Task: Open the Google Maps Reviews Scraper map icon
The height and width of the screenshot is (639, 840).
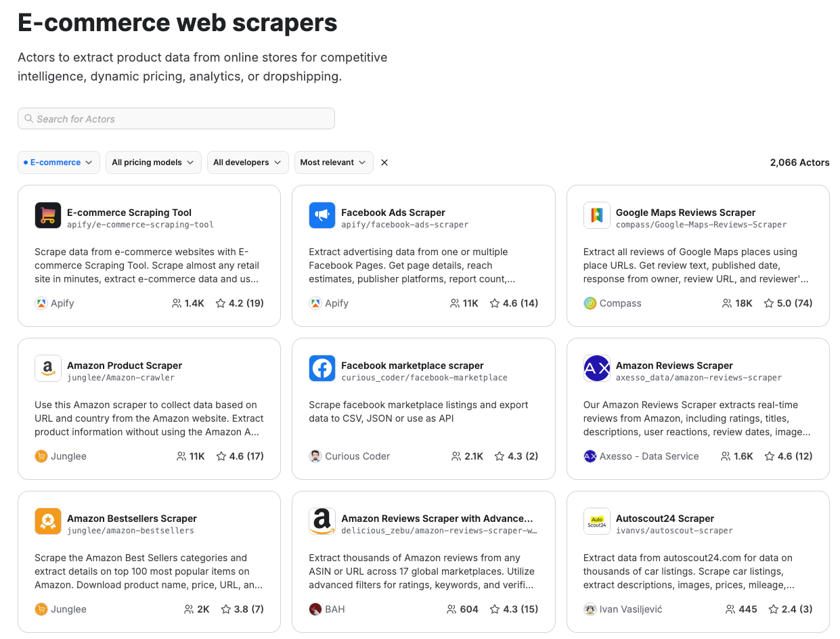Action: tap(596, 215)
